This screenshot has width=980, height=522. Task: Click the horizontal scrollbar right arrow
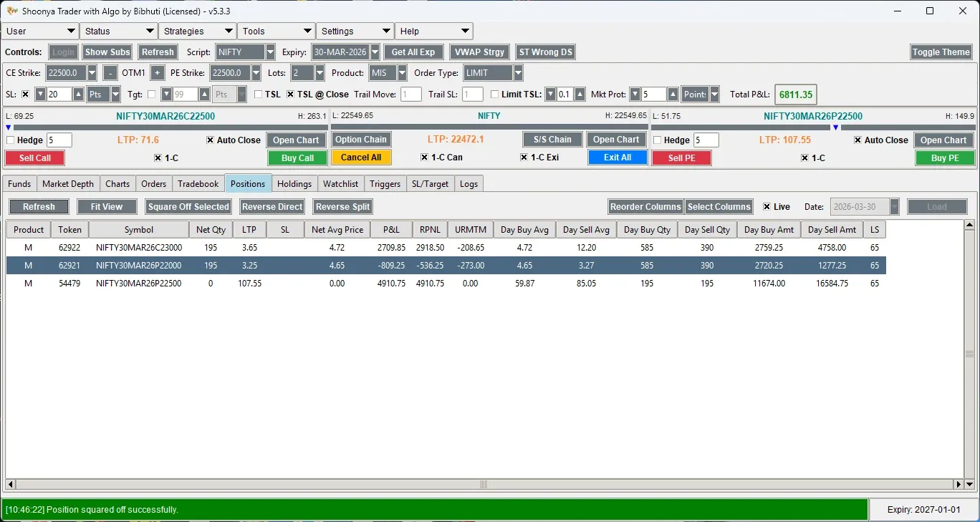[x=959, y=484]
